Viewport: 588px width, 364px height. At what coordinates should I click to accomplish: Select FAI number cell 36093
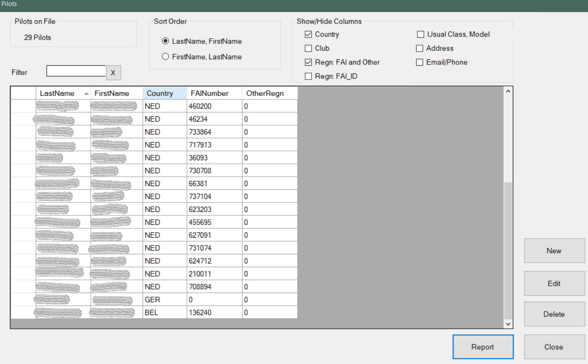(x=214, y=158)
